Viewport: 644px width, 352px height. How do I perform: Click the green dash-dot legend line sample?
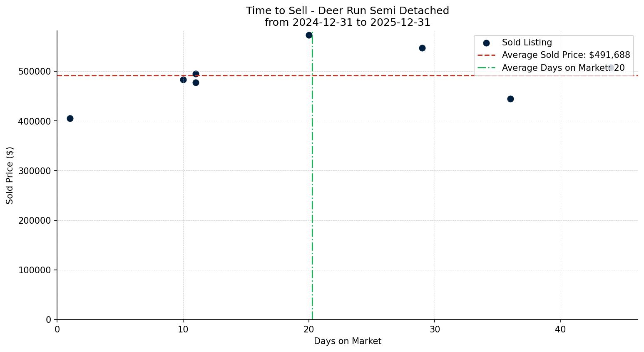[x=486, y=68]
